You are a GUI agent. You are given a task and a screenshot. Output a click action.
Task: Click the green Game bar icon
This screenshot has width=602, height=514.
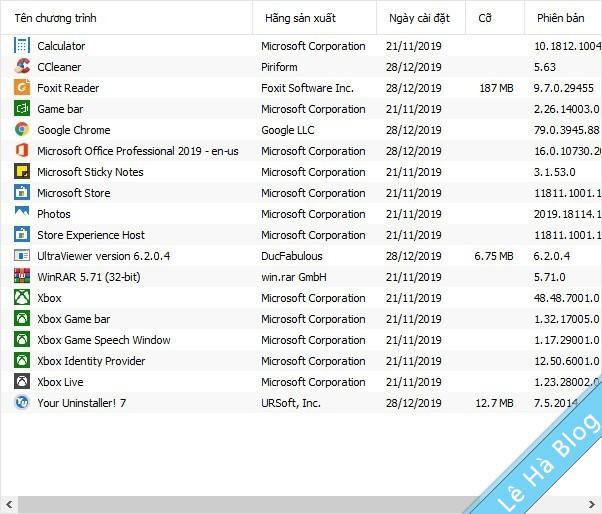click(22, 109)
